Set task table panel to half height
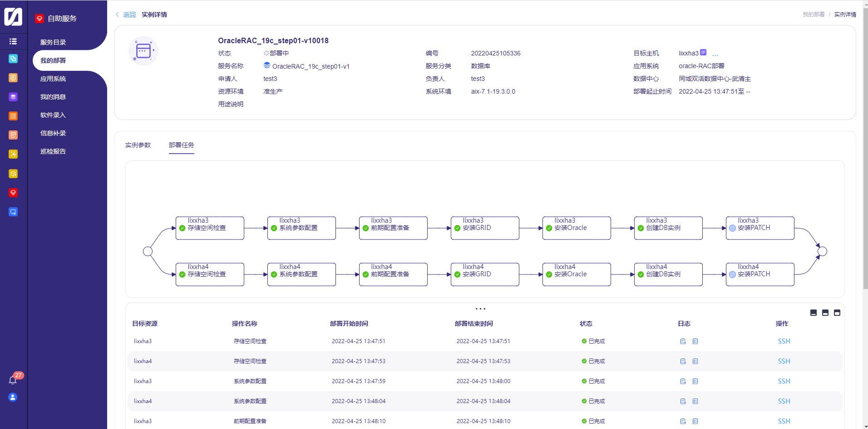868x429 pixels. (x=825, y=313)
